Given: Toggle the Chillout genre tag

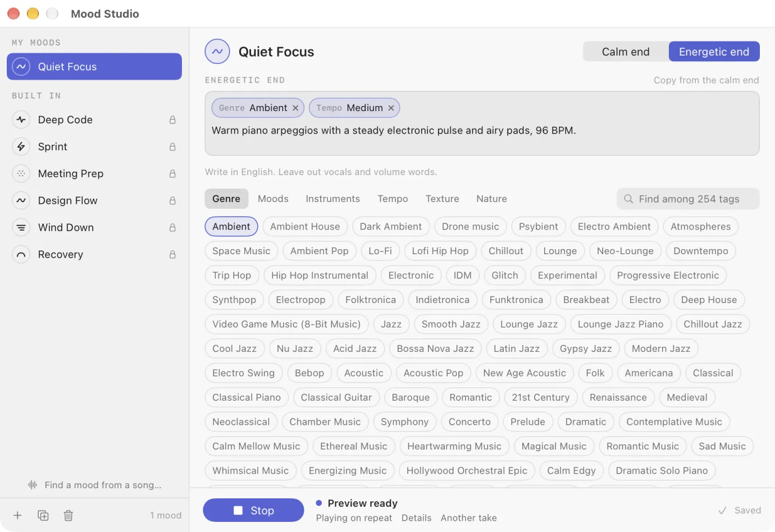Looking at the screenshot, I should coord(506,251).
